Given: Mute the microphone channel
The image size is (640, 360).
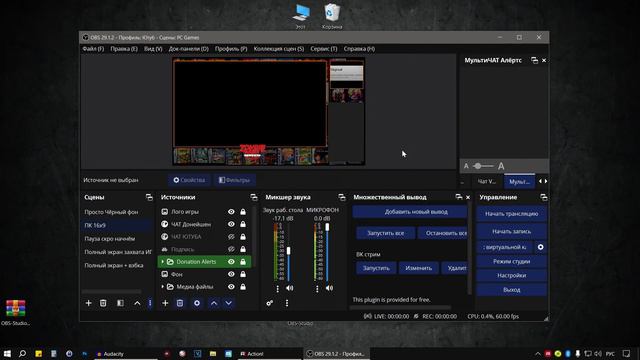Looking at the screenshot, I should (x=329, y=288).
